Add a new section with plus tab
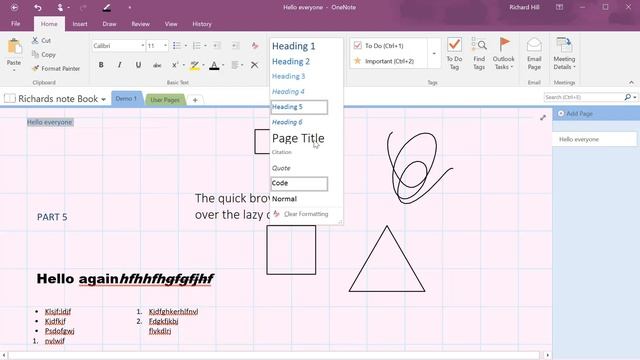Screen dimensions: 640x360 195,100
